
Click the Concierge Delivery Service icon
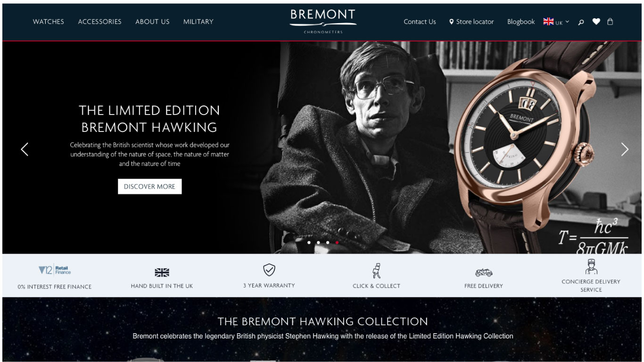[591, 267]
